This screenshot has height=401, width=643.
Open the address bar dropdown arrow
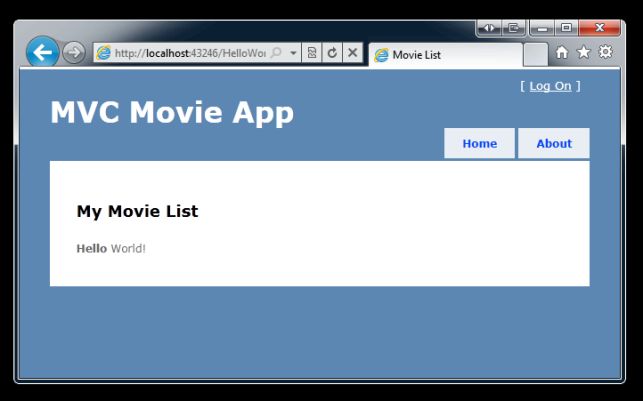pyautogui.click(x=293, y=53)
